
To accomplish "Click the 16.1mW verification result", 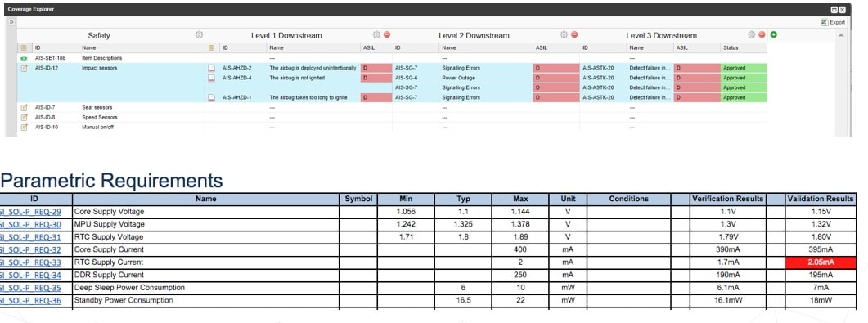I will pyautogui.click(x=728, y=301).
